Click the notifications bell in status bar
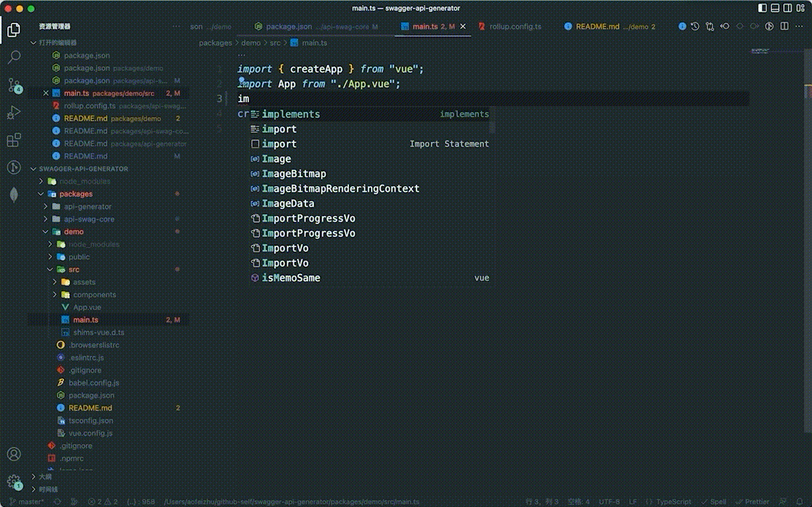The image size is (812, 507). [799, 501]
